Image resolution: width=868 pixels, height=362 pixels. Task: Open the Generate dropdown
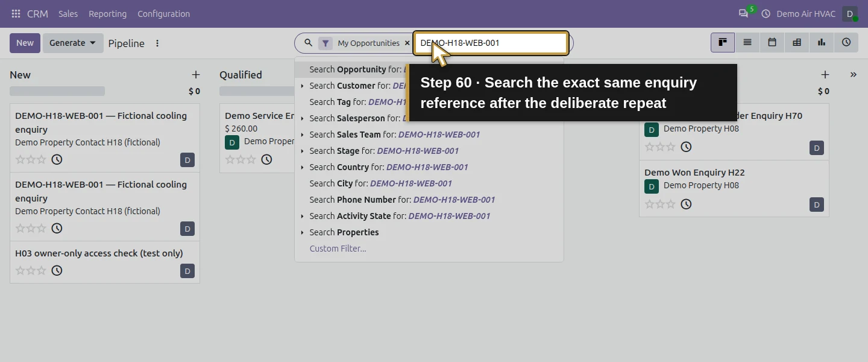[x=73, y=43]
